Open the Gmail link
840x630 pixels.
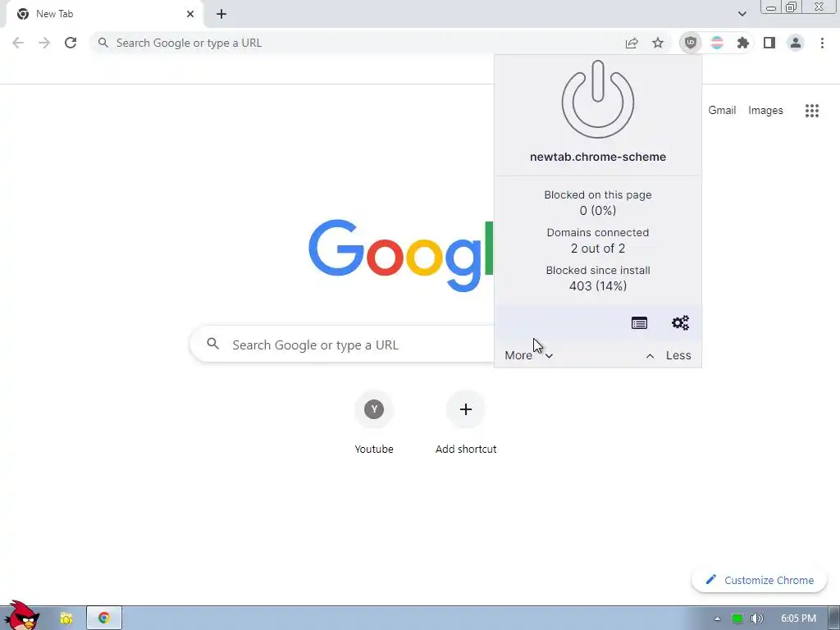point(722,111)
